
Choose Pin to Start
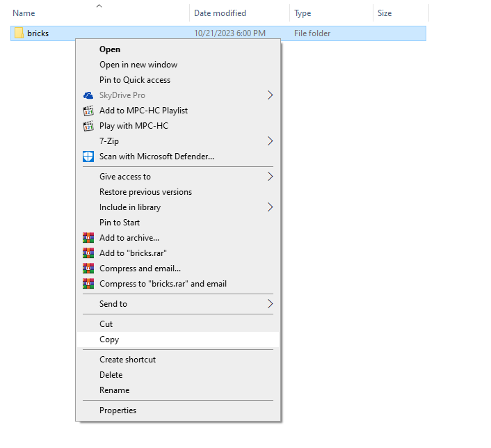coord(178,223)
